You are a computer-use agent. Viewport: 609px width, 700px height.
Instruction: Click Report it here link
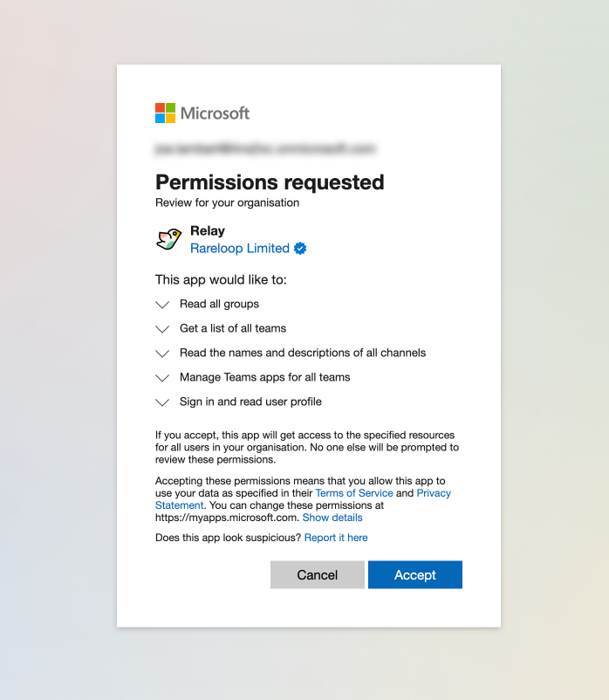pyautogui.click(x=336, y=538)
